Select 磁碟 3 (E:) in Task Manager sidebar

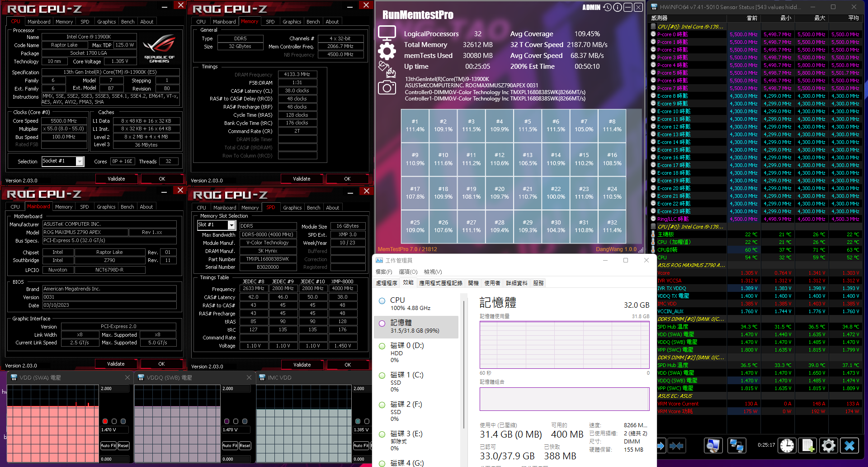click(416, 441)
